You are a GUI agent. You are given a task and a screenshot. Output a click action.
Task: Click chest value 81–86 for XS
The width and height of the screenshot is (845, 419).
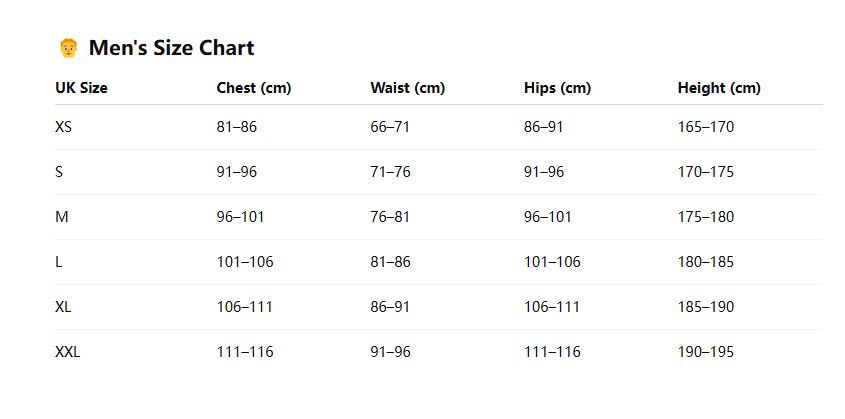click(x=237, y=127)
